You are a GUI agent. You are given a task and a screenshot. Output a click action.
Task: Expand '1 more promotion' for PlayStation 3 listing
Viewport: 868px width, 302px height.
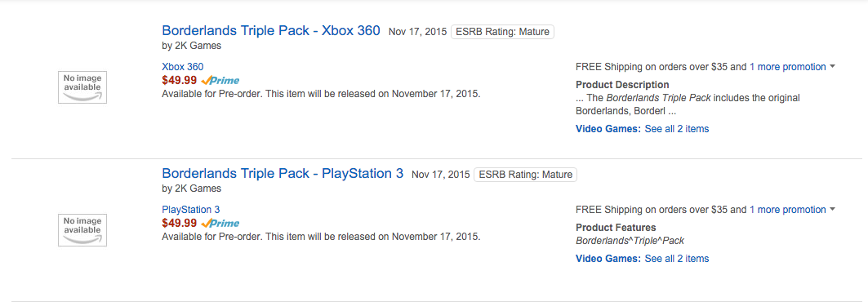click(788, 211)
